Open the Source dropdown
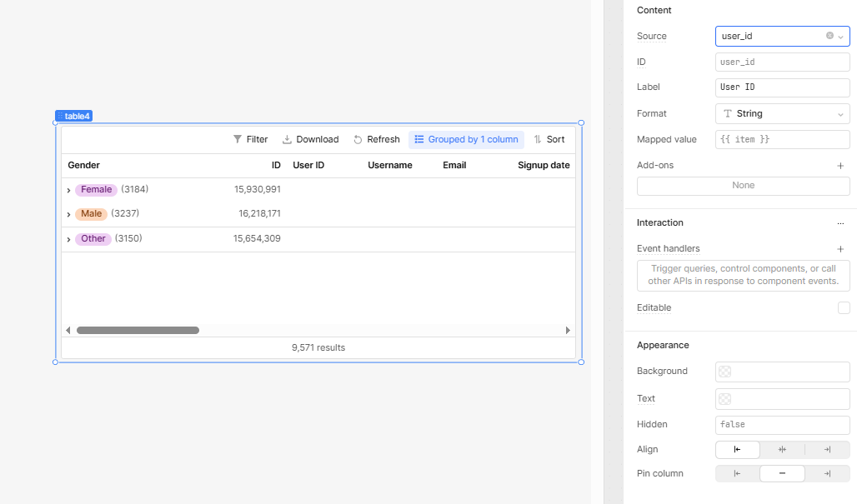Image resolution: width=857 pixels, height=504 pixels. [x=840, y=37]
